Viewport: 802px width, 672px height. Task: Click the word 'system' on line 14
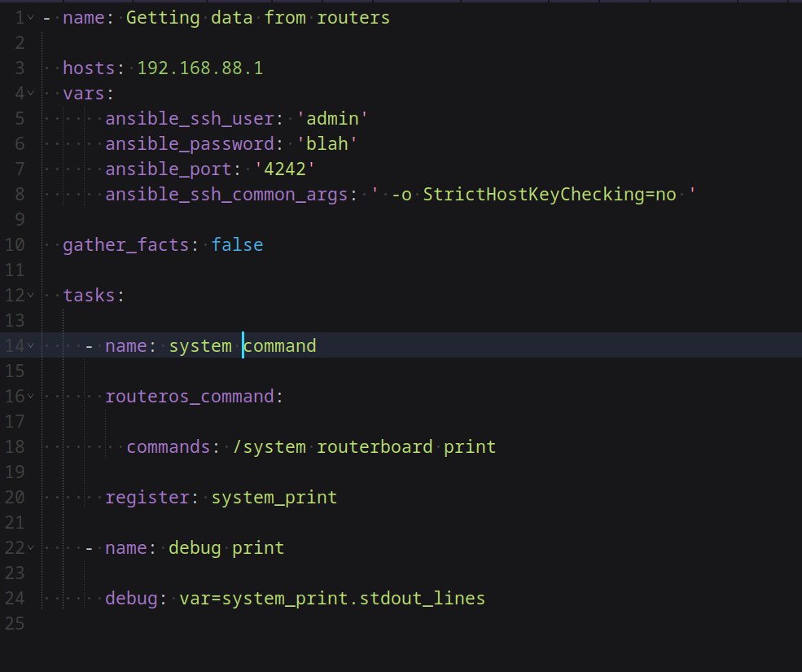(200, 346)
